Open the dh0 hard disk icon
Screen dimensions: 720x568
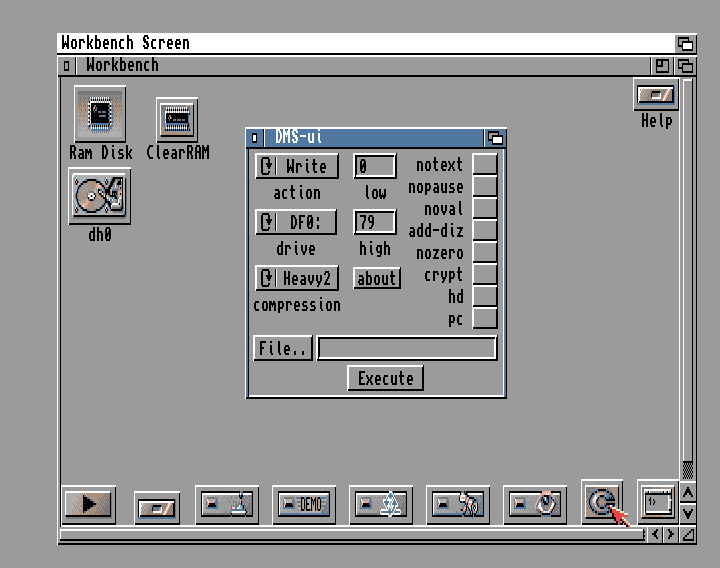coord(99,195)
